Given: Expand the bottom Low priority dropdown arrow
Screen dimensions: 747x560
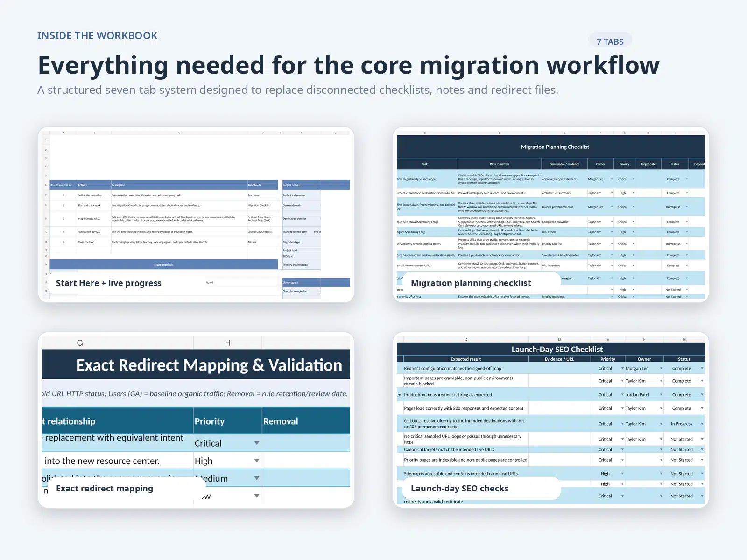Looking at the screenshot, I should [x=257, y=496].
